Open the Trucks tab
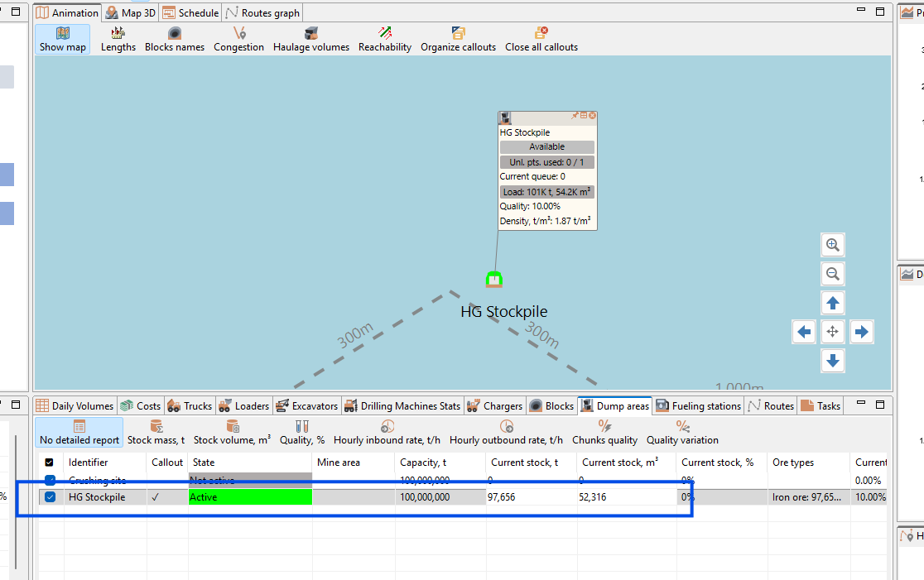The width and height of the screenshot is (924, 580). [x=190, y=405]
